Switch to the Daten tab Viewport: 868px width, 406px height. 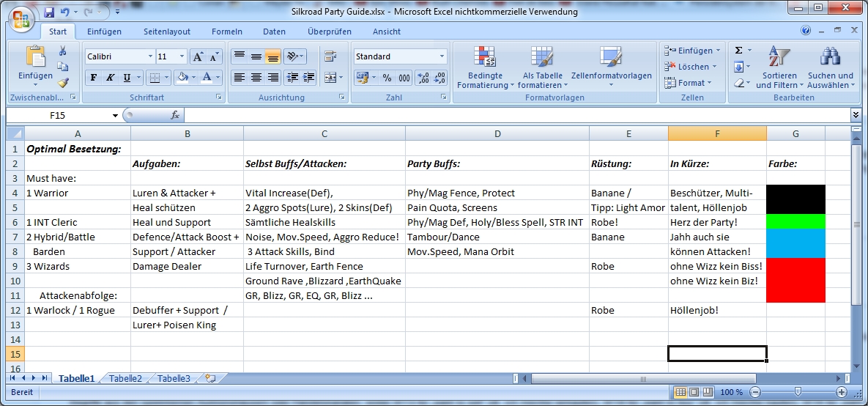pyautogui.click(x=275, y=32)
